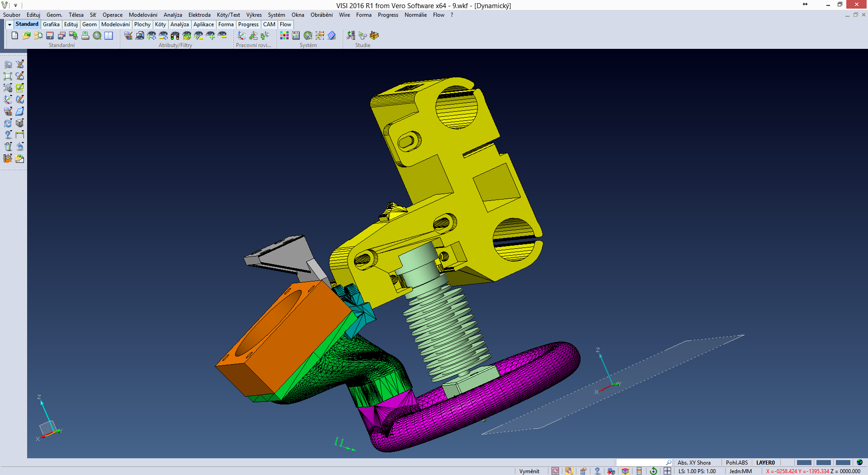Click the Vyměnit button in status bar
This screenshot has width=868, height=475.
(x=529, y=471)
